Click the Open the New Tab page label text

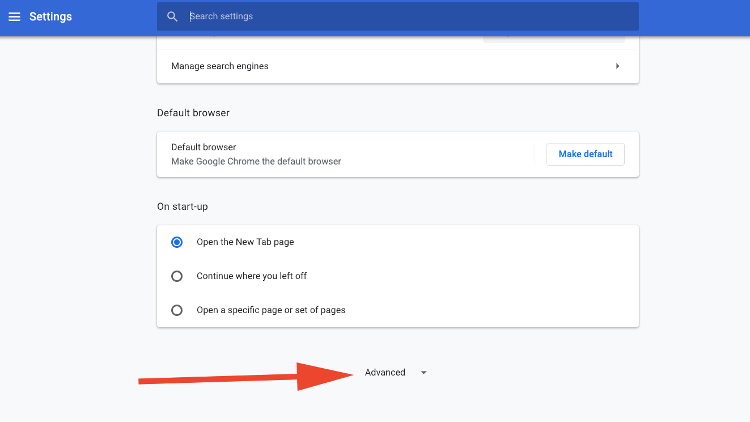(245, 242)
